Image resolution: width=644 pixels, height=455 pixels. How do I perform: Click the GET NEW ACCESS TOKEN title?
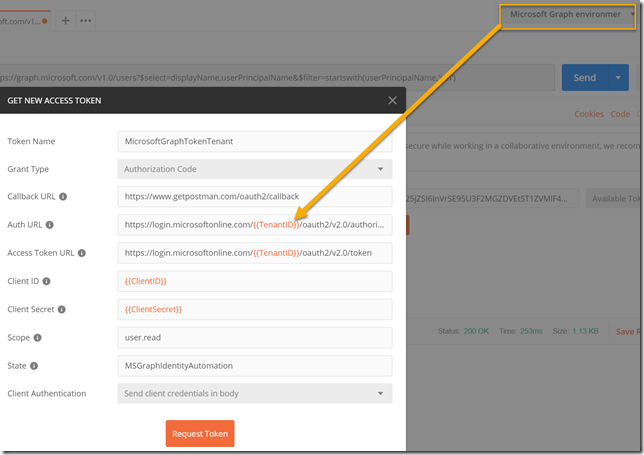tap(54, 101)
